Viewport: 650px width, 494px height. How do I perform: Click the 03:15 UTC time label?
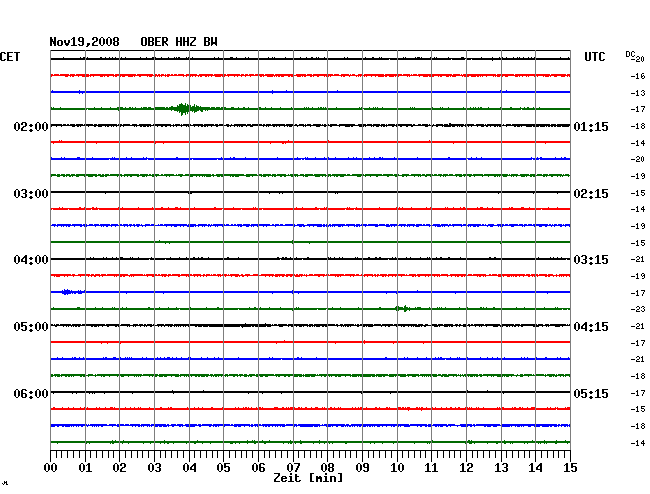pyautogui.click(x=591, y=260)
